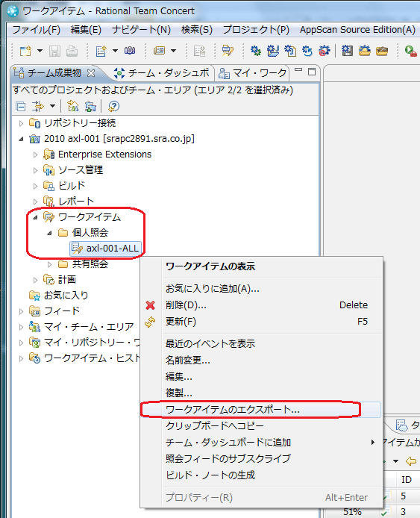This screenshot has height=518, width=420.
Task: Minimize the Team Artifacts view panel
Action: point(298,71)
